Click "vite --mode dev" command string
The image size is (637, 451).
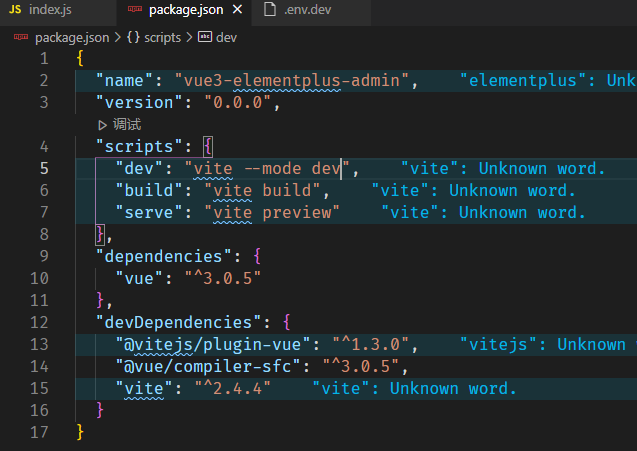[267, 169]
